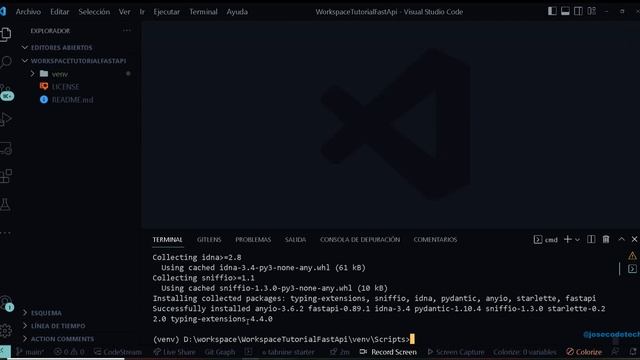640x360 pixels.
Task: Split the terminal panel
Action: (591, 240)
